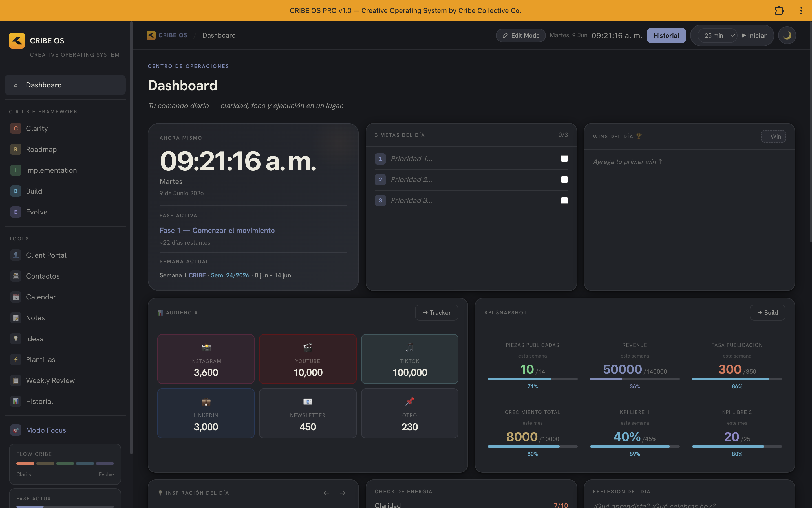Click the Sem. 24/2026 text
Screen dimensions: 812x508
pos(230,275)
